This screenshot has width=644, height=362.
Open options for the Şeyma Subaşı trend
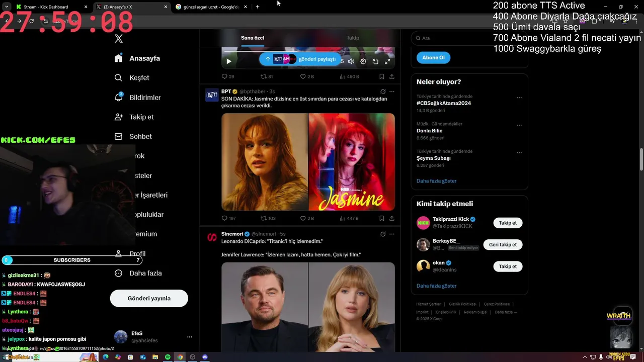(x=519, y=153)
